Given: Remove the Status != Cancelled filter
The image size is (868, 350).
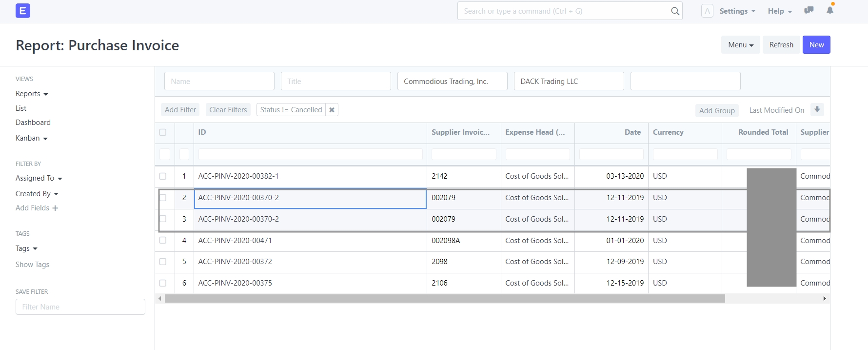Looking at the screenshot, I should pos(332,110).
